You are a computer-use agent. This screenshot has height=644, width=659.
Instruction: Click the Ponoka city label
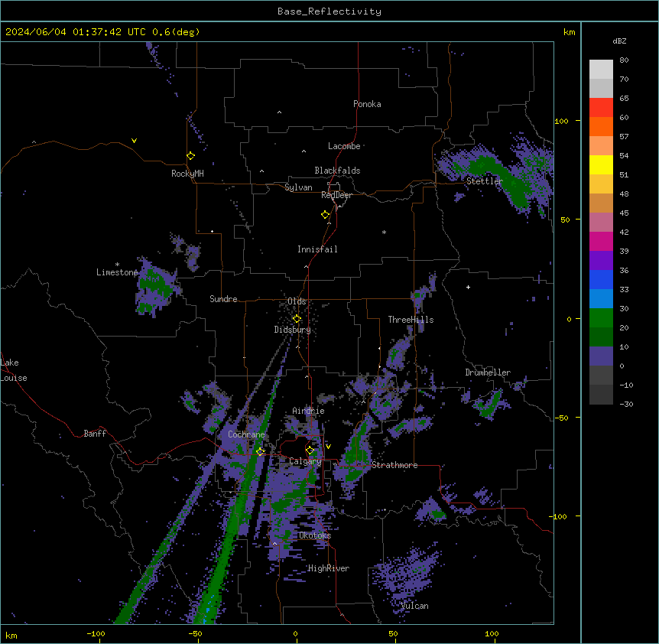367,104
